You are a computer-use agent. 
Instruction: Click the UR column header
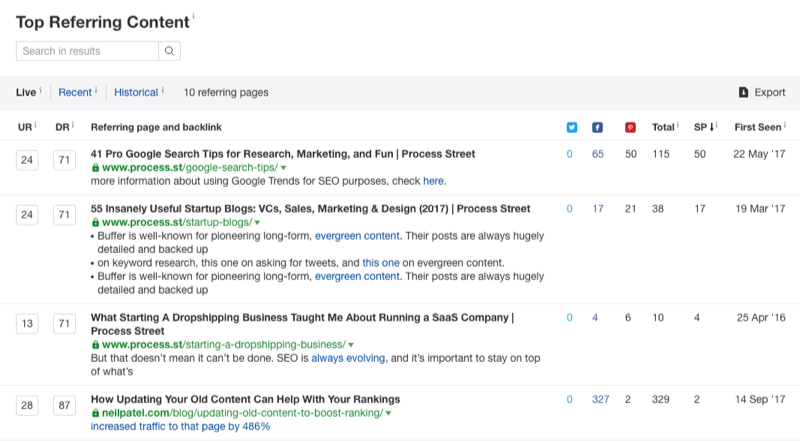pyautogui.click(x=25, y=127)
